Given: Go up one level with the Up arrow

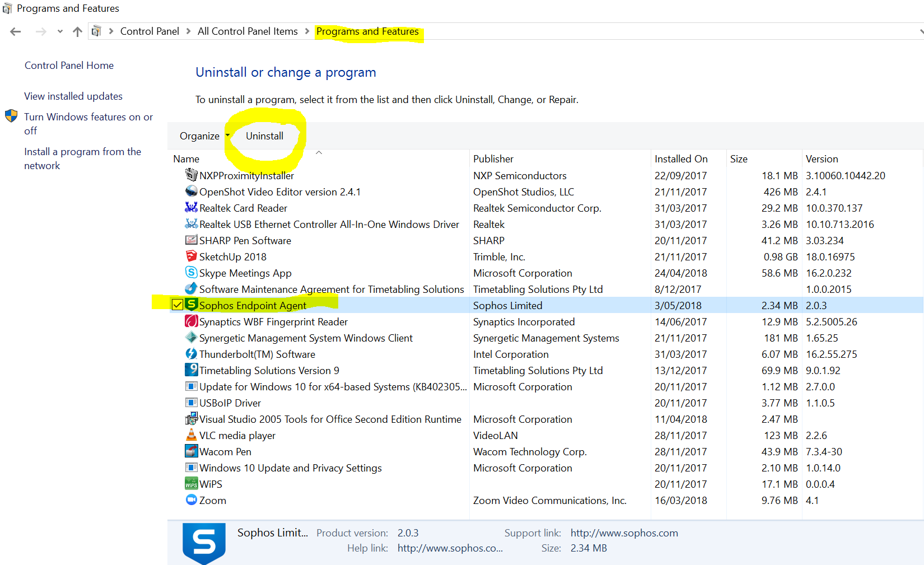Looking at the screenshot, I should (x=77, y=31).
